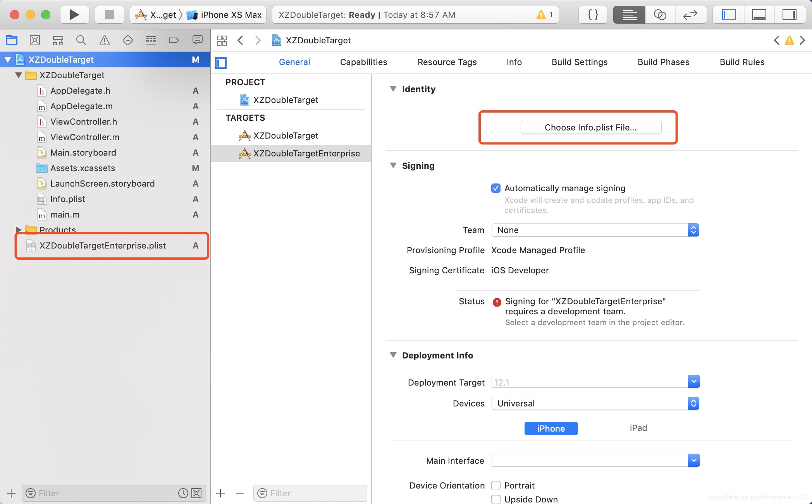This screenshot has height=504, width=812.
Task: Click the Choose Info.plist File button
Action: 590,127
